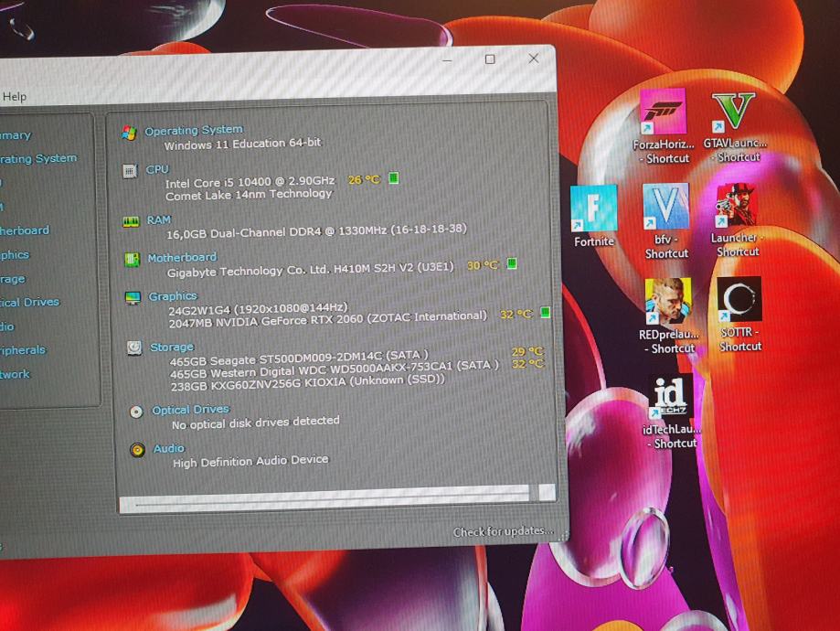The height and width of the screenshot is (631, 840).
Task: Click the Seagate drive 29 °C temperature
Action: click(527, 352)
